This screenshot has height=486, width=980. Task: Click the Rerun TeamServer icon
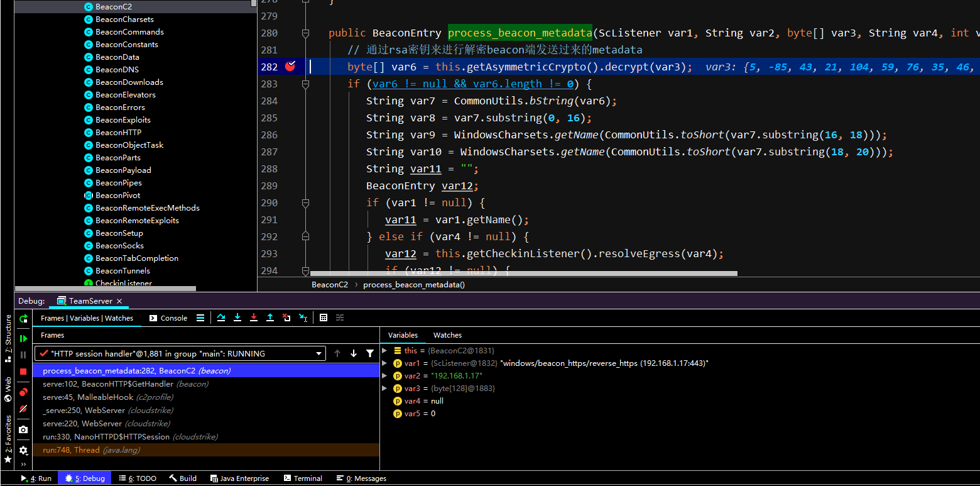point(23,318)
